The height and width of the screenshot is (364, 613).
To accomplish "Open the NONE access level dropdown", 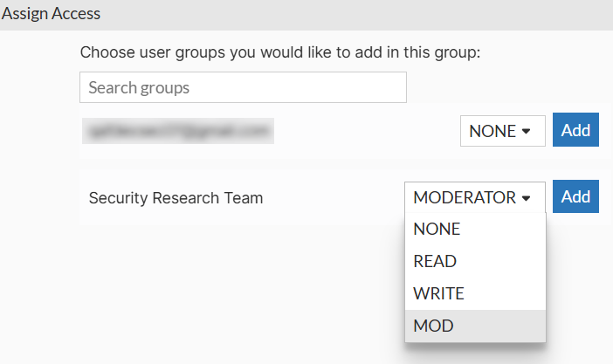I will pos(502,131).
